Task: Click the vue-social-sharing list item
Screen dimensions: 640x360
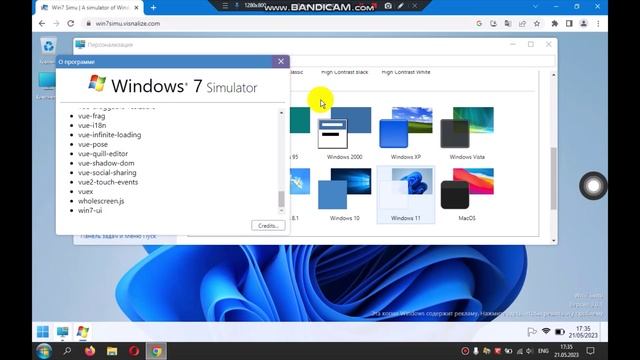Action: (107, 173)
